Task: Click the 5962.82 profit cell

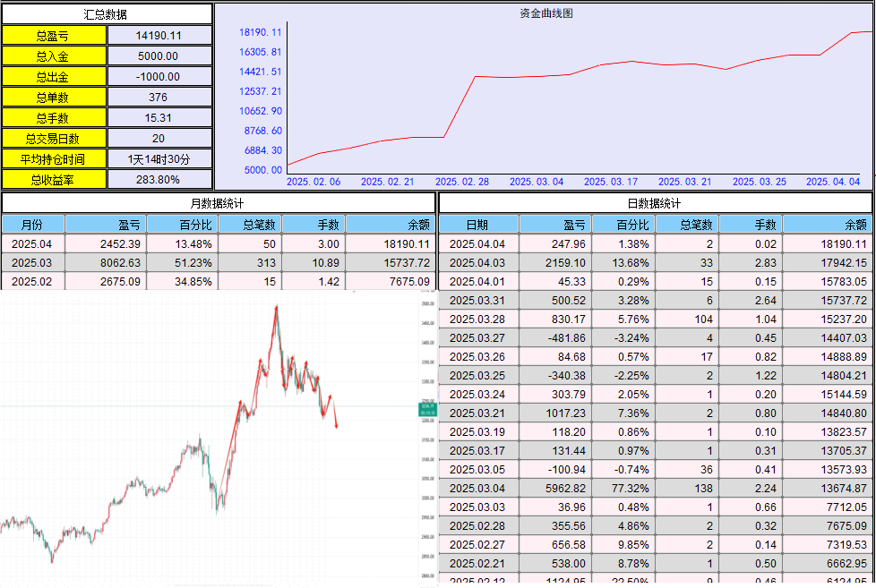Action: pyautogui.click(x=553, y=488)
